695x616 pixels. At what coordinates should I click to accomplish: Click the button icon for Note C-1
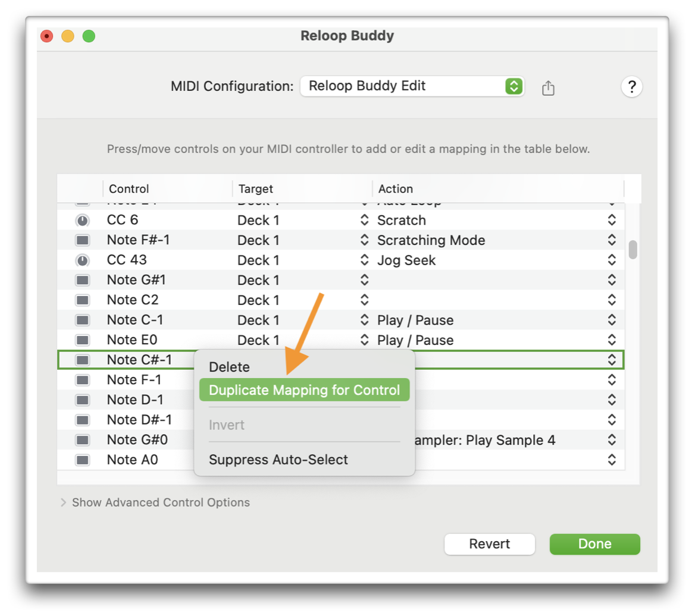83,320
